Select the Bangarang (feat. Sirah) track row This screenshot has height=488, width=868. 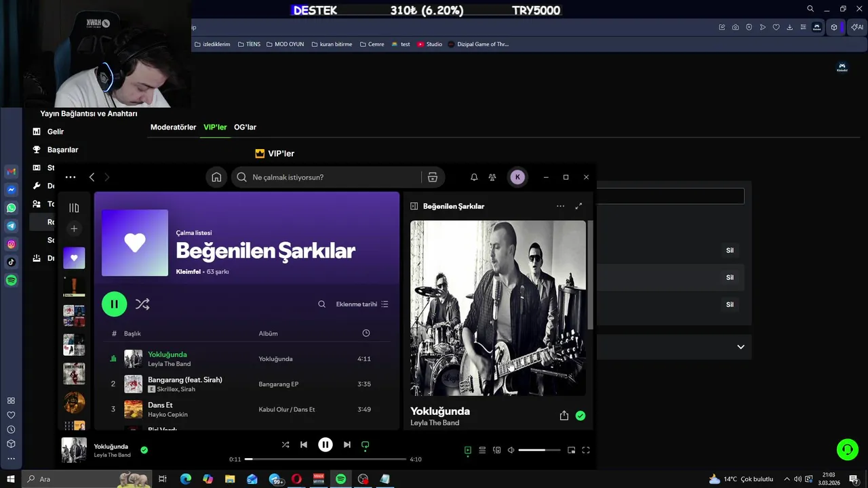[248, 384]
